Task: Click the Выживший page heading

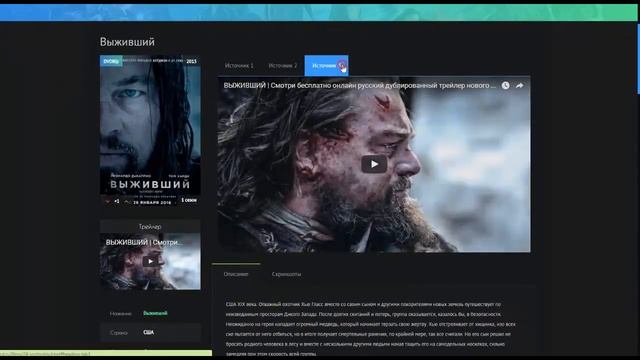Action: (x=127, y=42)
